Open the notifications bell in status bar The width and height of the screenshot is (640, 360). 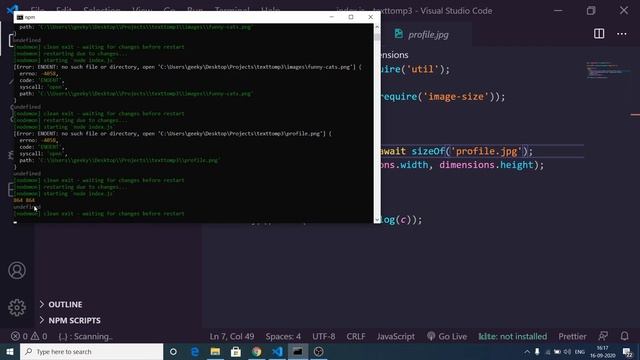pos(624,336)
